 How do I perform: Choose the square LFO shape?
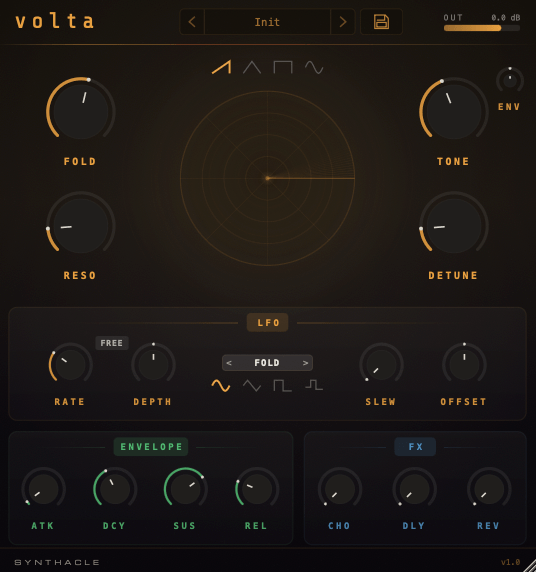click(283, 386)
